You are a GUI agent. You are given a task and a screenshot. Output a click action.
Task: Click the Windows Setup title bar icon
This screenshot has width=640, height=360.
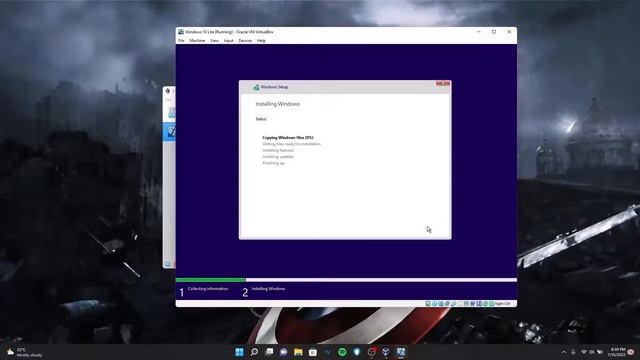[x=256, y=87]
